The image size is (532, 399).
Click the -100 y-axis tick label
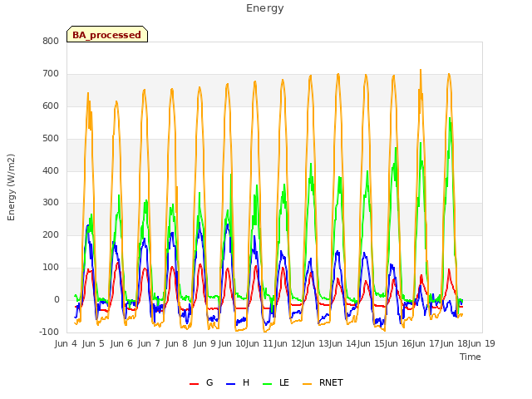coord(49,332)
